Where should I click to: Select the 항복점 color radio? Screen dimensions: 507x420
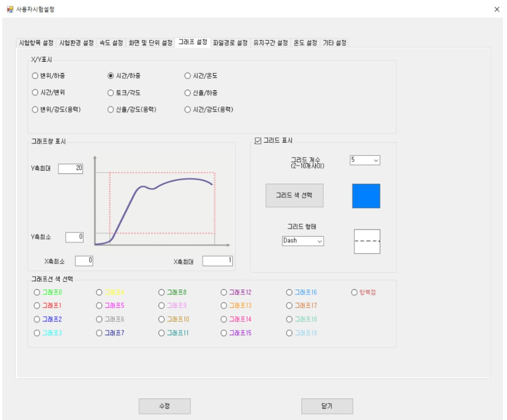pos(364,292)
